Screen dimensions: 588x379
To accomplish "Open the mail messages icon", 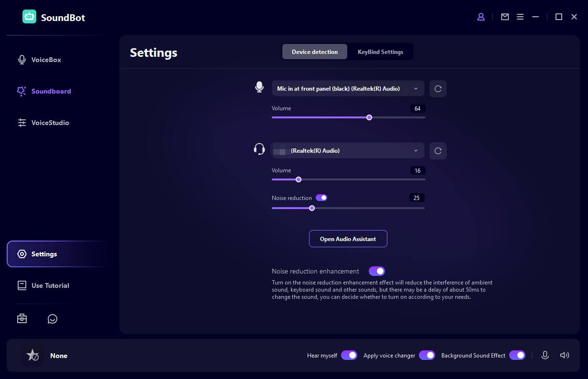I will (x=505, y=17).
